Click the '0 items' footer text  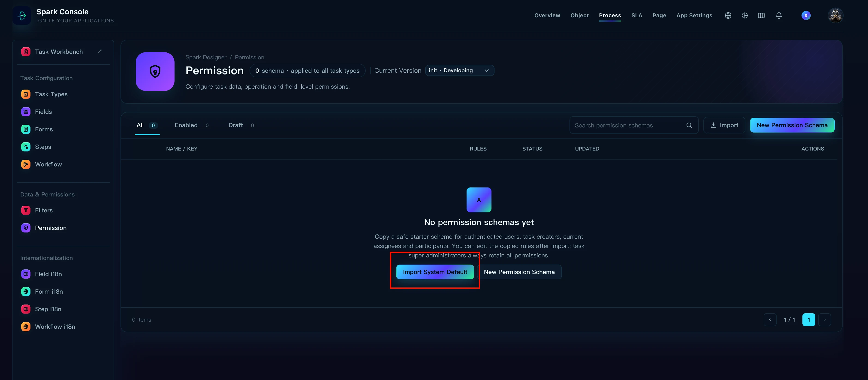[x=142, y=320]
